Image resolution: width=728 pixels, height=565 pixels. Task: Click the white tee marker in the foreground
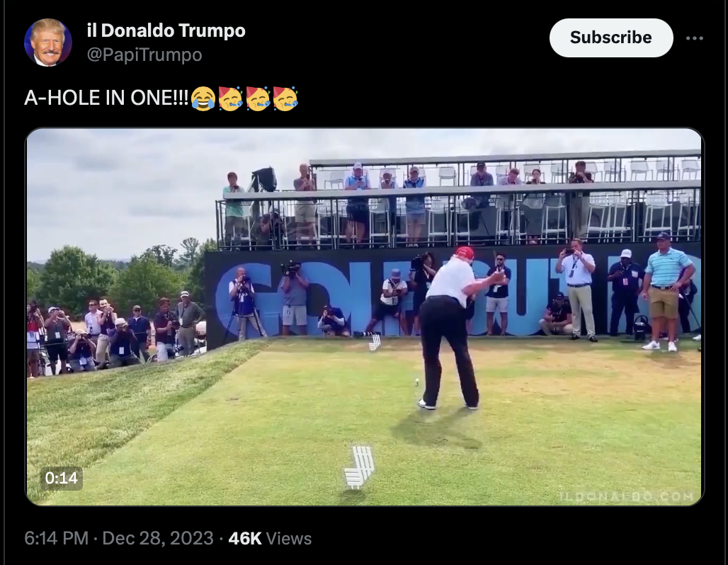click(x=359, y=467)
